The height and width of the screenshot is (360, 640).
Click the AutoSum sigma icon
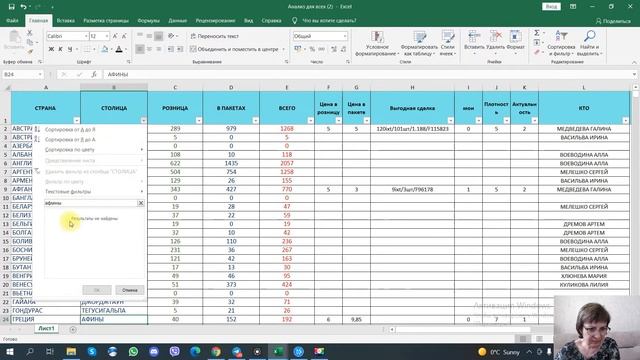click(537, 33)
